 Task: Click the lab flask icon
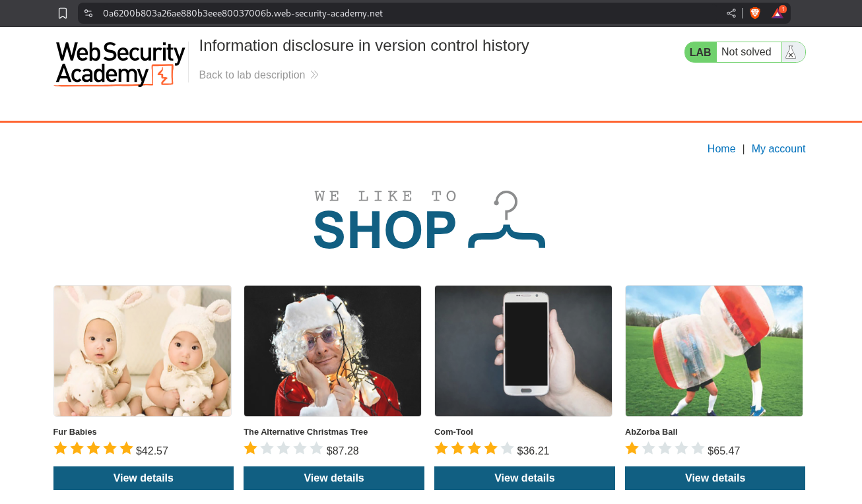tap(791, 52)
